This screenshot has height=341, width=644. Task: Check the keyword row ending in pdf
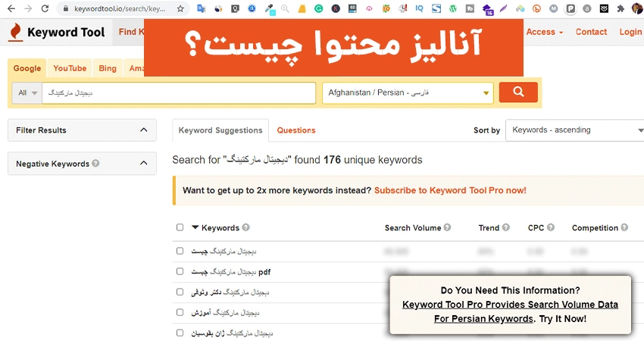[x=180, y=271]
